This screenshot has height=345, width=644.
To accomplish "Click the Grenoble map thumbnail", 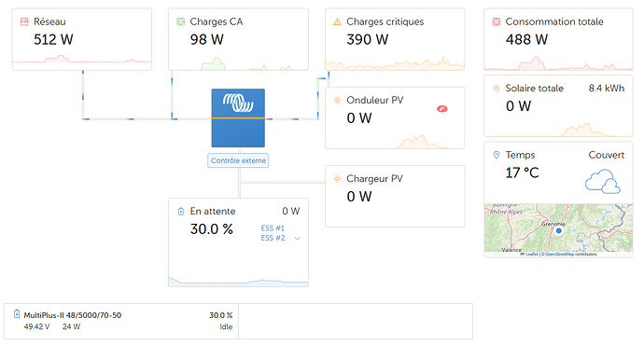I will coord(558,228).
